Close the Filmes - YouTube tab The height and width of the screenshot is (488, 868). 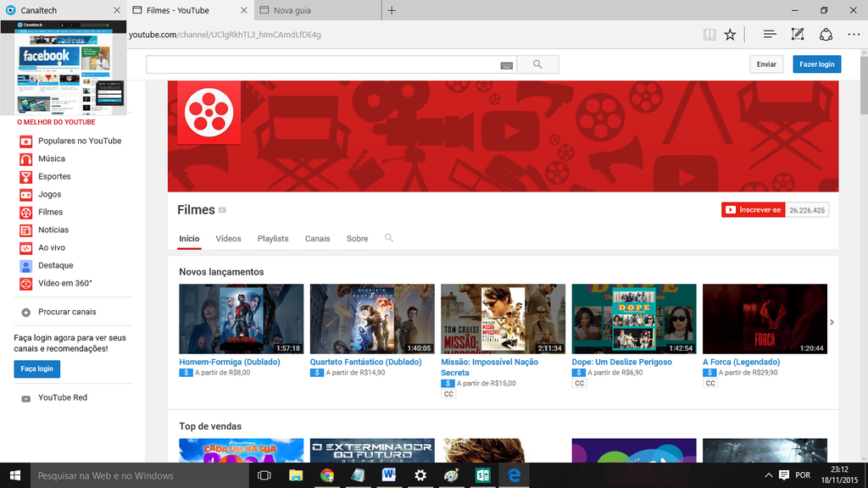(243, 10)
